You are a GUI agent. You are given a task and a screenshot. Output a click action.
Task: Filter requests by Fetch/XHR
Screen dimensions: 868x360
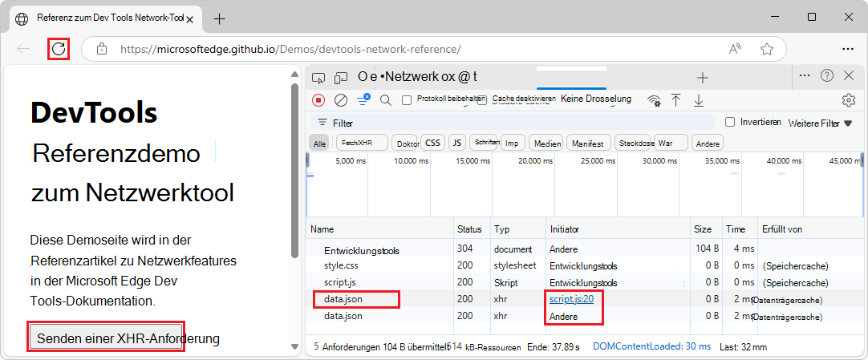362,143
